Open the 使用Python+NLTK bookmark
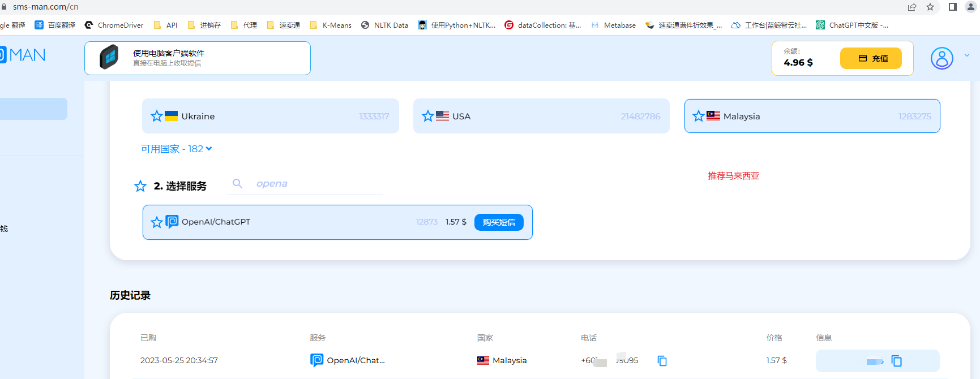The width and height of the screenshot is (980, 379). pyautogui.click(x=457, y=25)
